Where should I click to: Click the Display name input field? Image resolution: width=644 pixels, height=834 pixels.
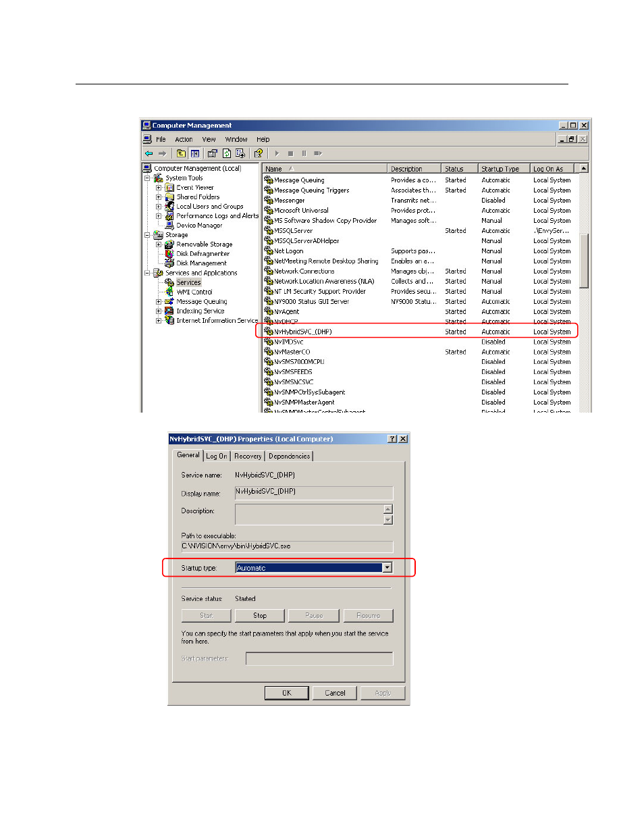pyautogui.click(x=314, y=493)
